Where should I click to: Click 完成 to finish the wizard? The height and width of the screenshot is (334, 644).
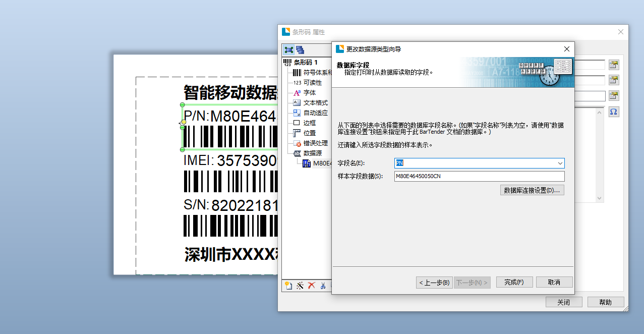[514, 283]
